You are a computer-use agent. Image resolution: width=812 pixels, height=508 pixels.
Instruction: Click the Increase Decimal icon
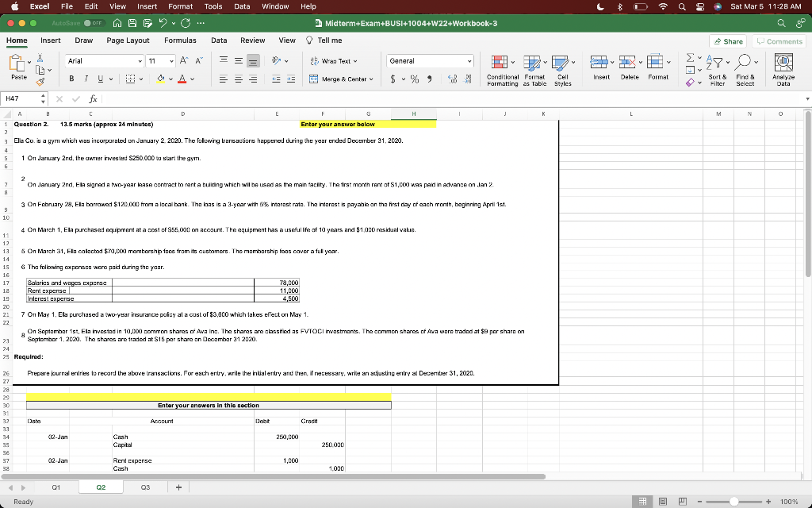(452, 78)
